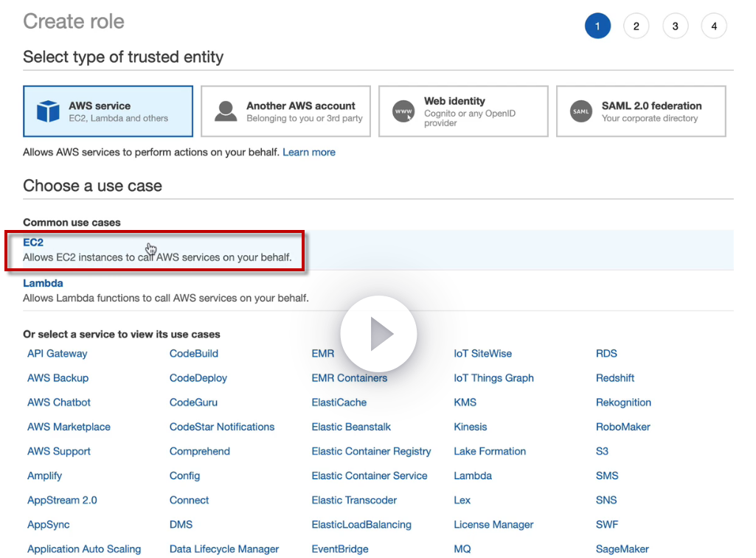This screenshot has height=558, width=756.
Task: Play the video overlay button
Action: pyautogui.click(x=378, y=333)
